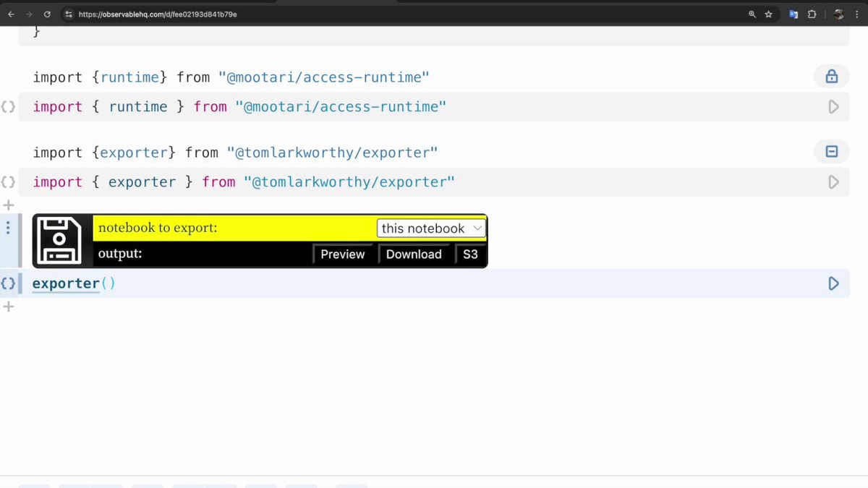Open the 'this notebook' dropdown
Image resolution: width=868 pixels, height=488 pixels.
[432, 228]
